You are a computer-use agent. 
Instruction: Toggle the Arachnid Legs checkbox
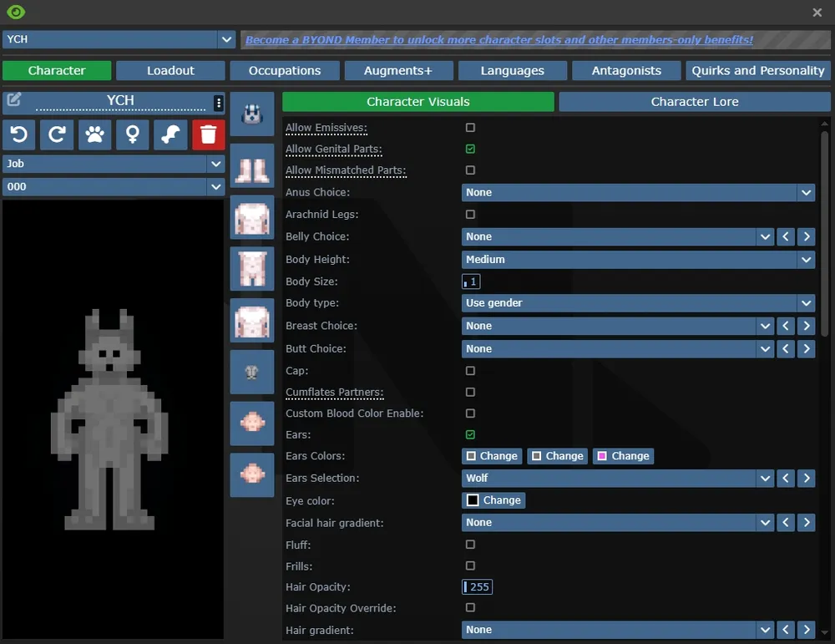click(x=470, y=215)
